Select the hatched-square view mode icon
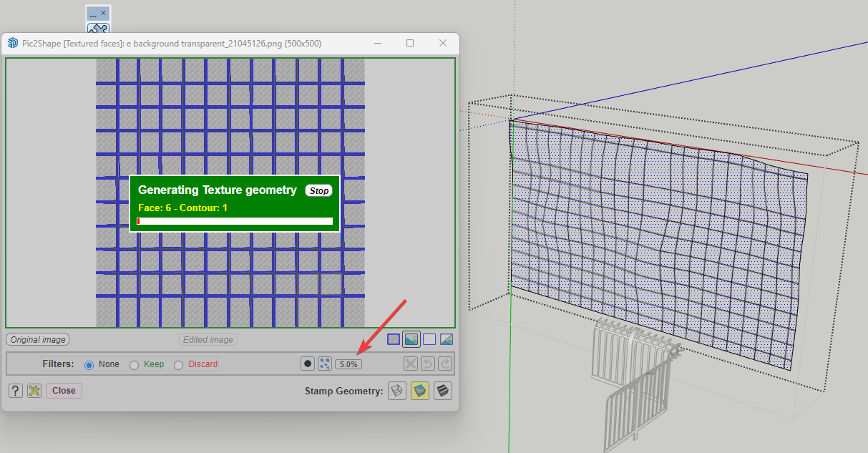Screen dimensions: 868x453 pyautogui.click(x=394, y=339)
